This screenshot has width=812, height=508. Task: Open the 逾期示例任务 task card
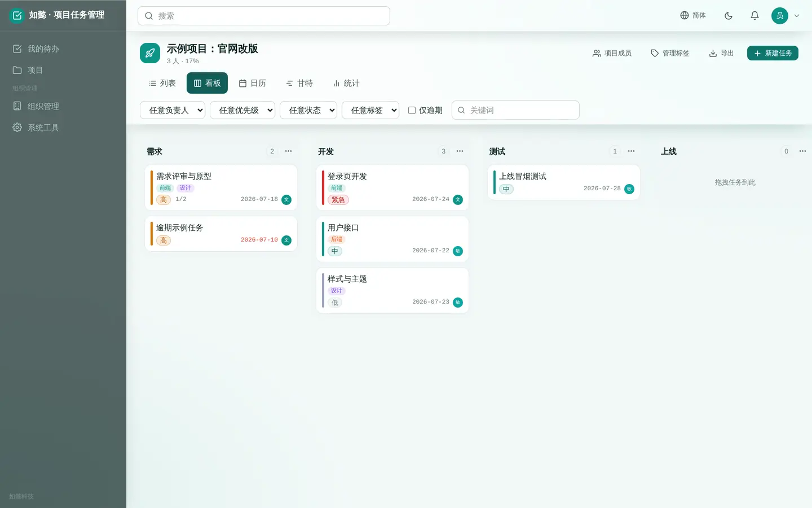(221, 234)
